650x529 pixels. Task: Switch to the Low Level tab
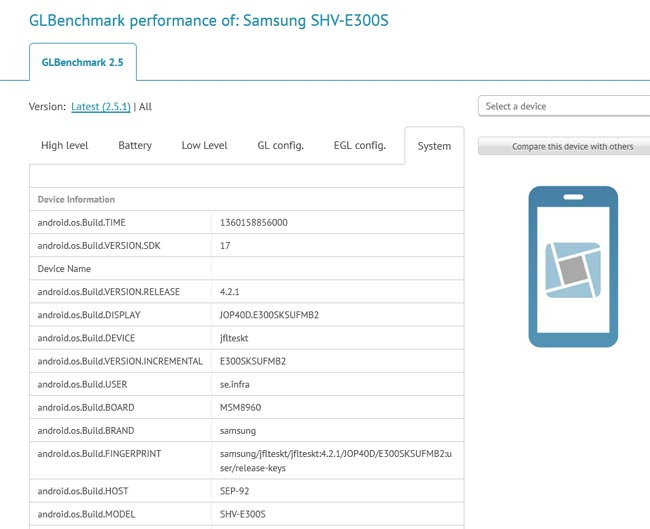point(204,146)
